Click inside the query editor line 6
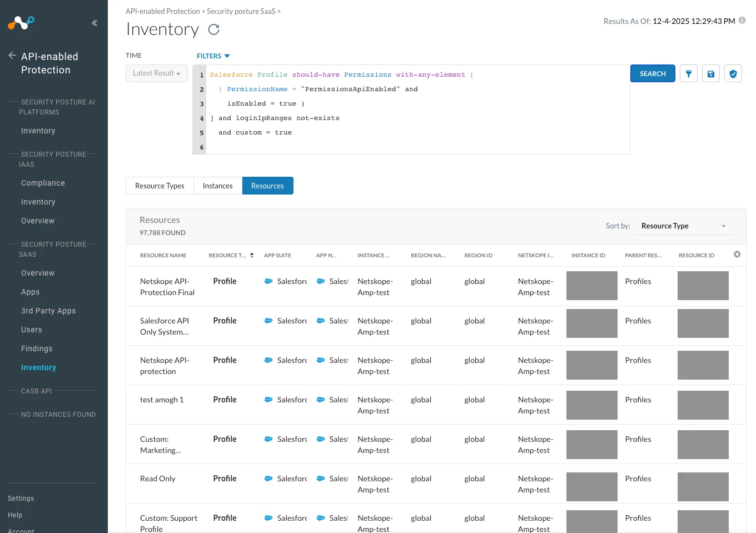This screenshot has height=533, width=756. tap(418, 147)
